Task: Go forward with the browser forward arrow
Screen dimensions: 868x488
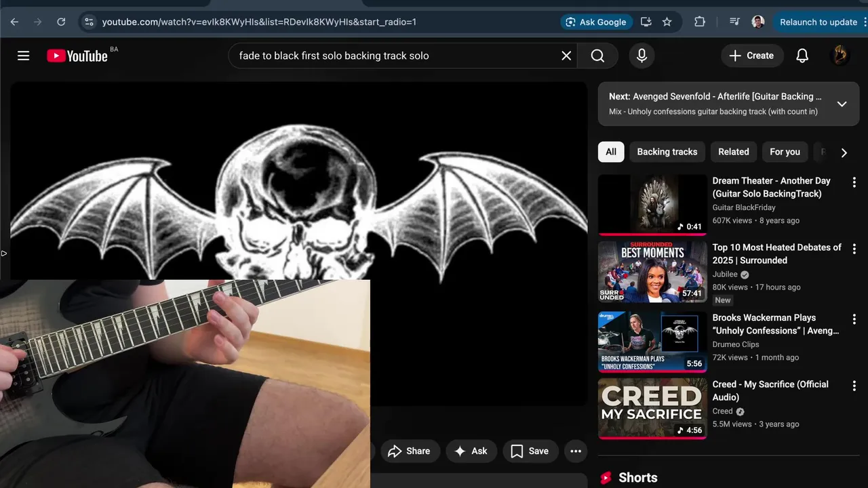Action: tap(38, 22)
